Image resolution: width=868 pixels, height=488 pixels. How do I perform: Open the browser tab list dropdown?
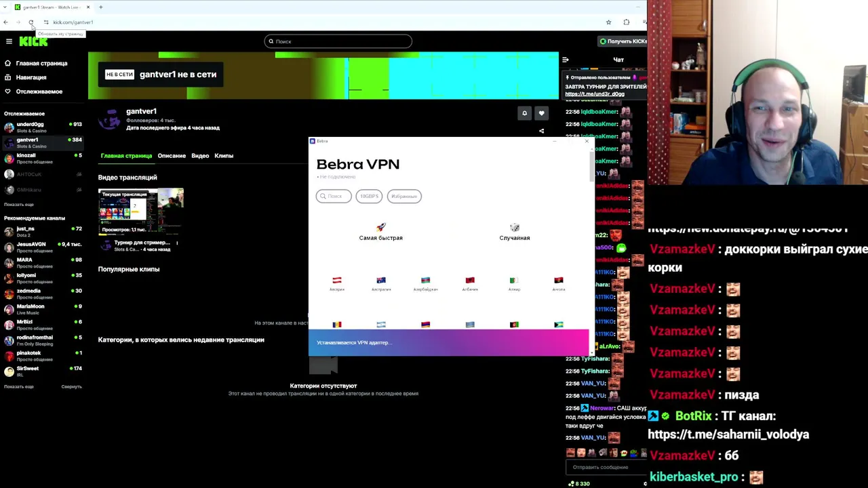(5, 7)
